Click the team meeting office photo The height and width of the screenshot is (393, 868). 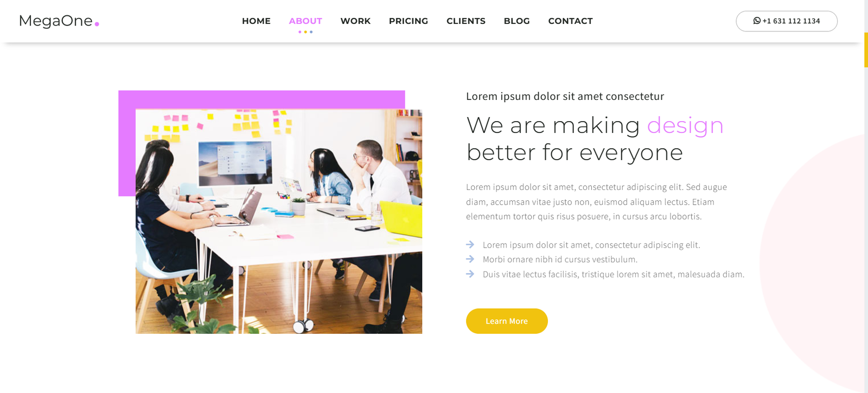pos(279,221)
